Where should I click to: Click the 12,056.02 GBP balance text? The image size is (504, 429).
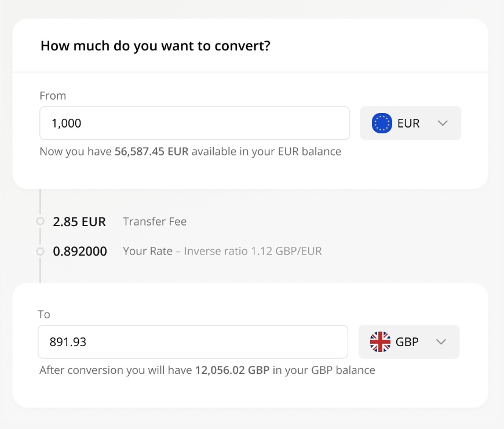coord(232,370)
